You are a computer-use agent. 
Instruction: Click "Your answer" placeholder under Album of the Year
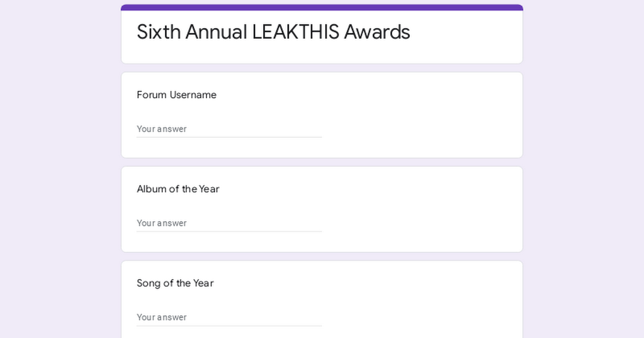(x=162, y=223)
